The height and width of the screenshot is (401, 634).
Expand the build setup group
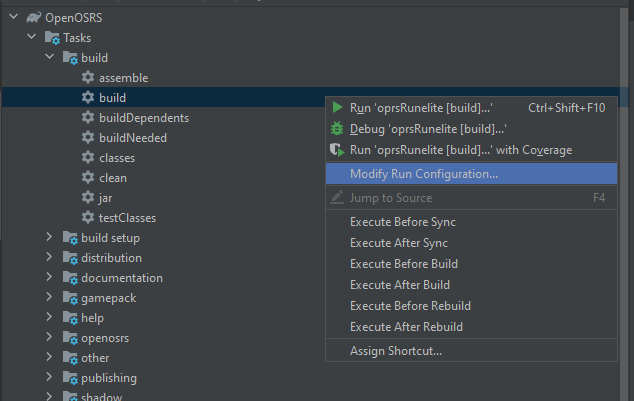[49, 237]
